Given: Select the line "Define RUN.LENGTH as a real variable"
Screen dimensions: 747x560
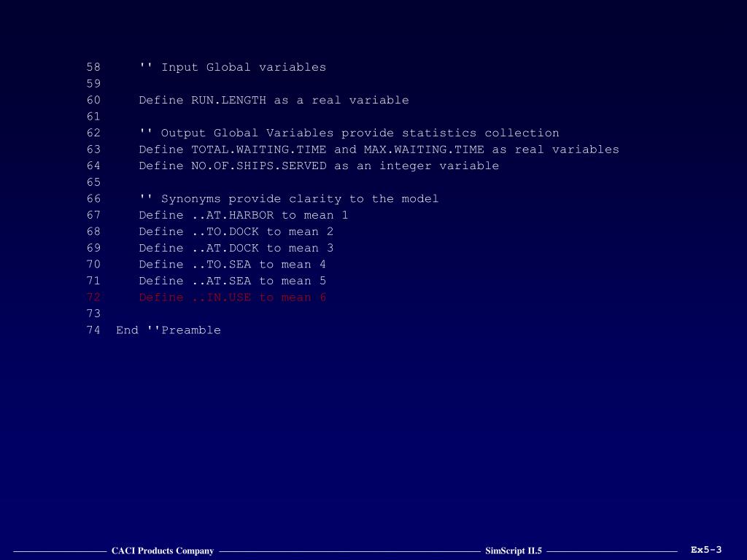Looking at the screenshot, I should 274,100.
